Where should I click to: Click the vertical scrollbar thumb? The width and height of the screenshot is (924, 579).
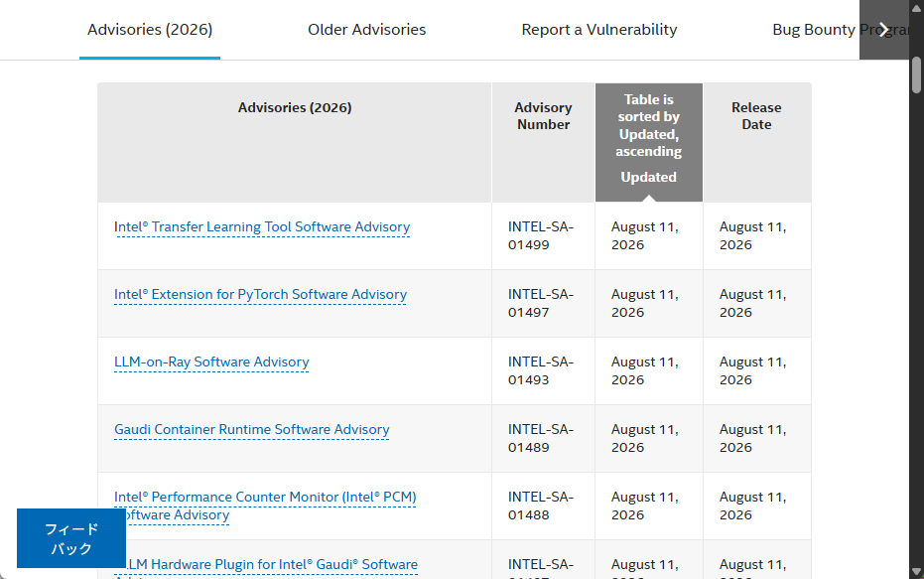(916, 74)
